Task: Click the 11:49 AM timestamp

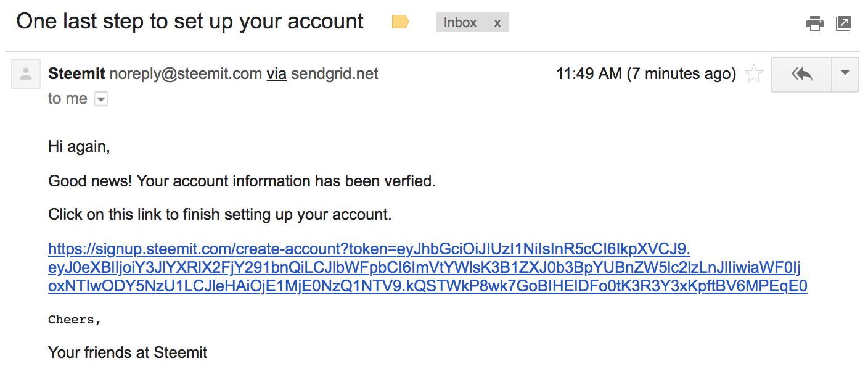Action: 646,74
